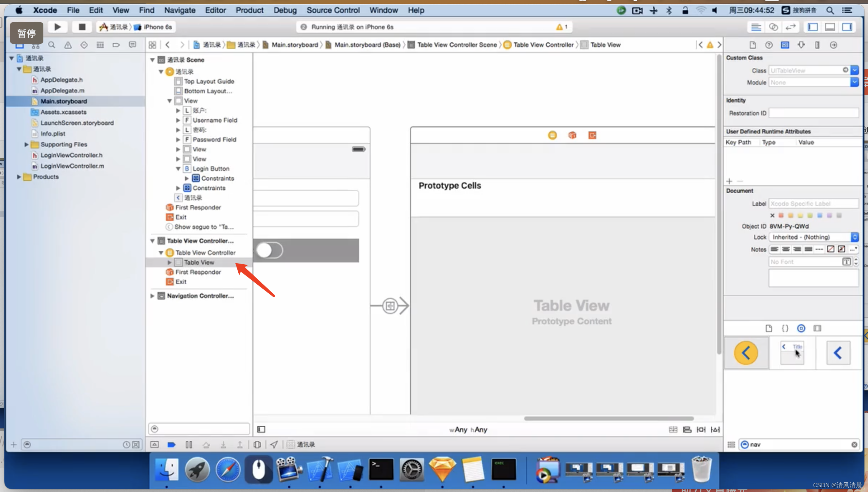Open the Debug menu

point(285,10)
